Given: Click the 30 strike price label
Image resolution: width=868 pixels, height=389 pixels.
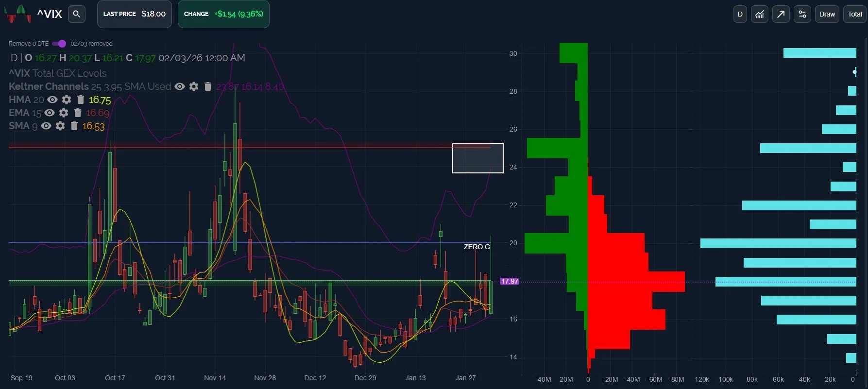Looking at the screenshot, I should 513,53.
